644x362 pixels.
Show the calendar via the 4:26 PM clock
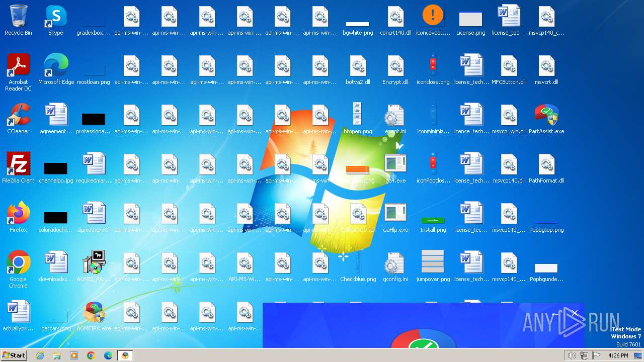[x=618, y=355]
